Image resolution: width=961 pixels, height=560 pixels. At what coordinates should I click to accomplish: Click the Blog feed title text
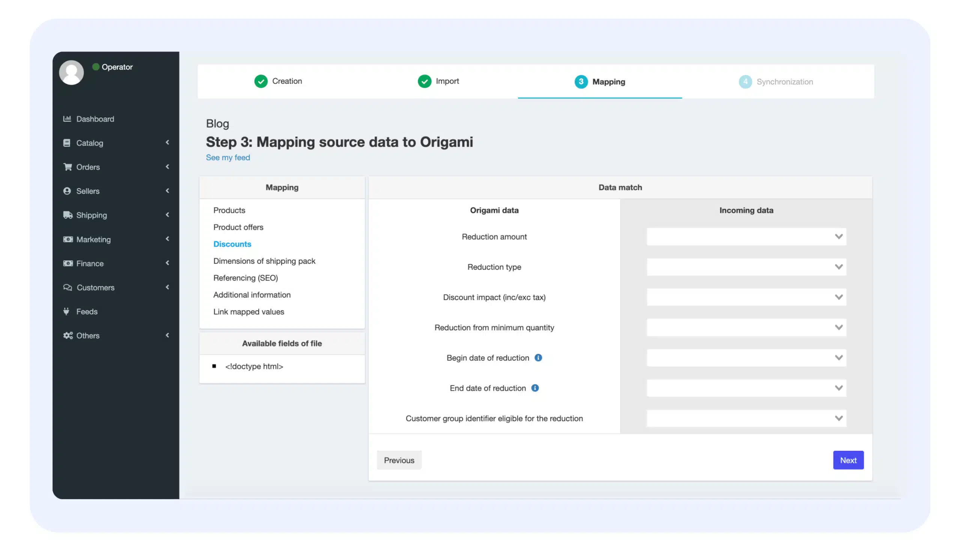(x=217, y=123)
